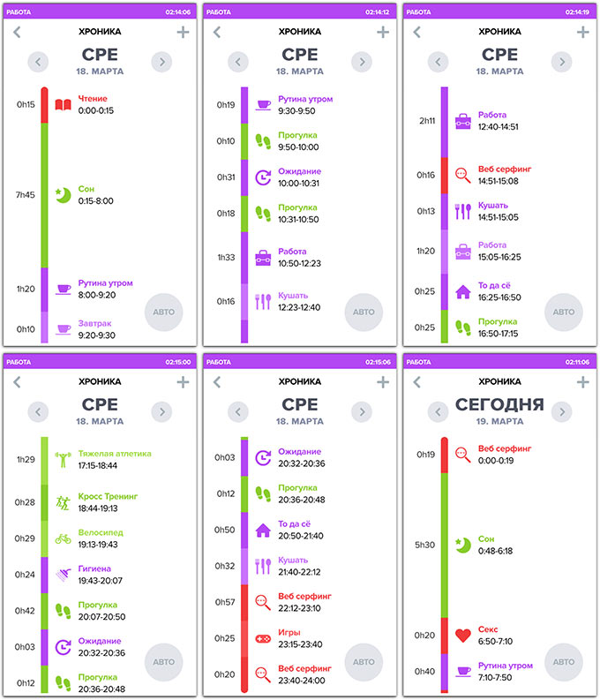Select the Кросс Тренинг activity icon
Viewport: 600px width, 700px height.
pos(63,502)
